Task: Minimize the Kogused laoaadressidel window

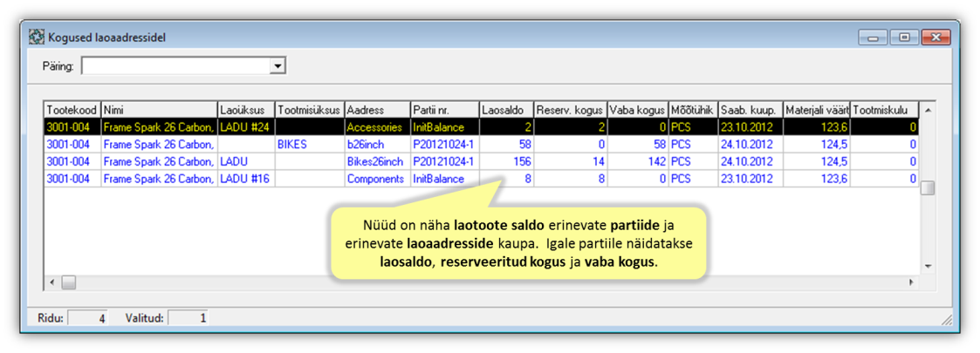Action: pyautogui.click(x=873, y=37)
